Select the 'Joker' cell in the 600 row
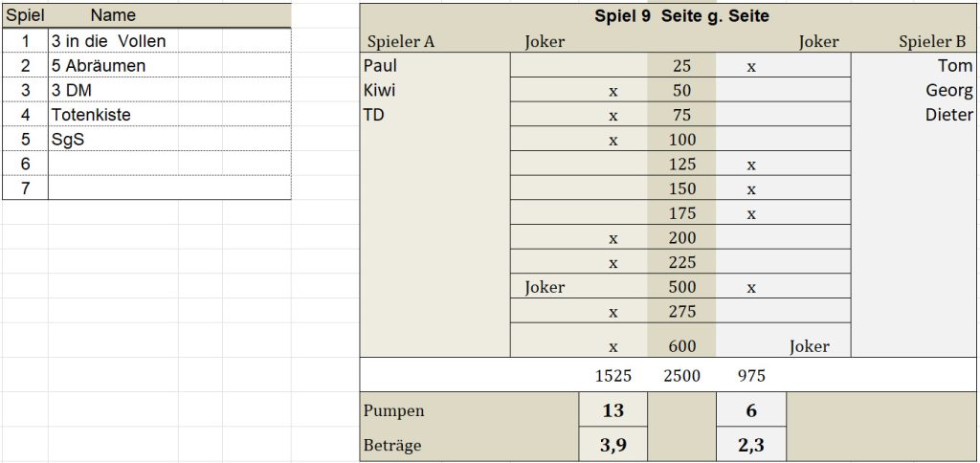The image size is (980, 463). click(x=810, y=346)
